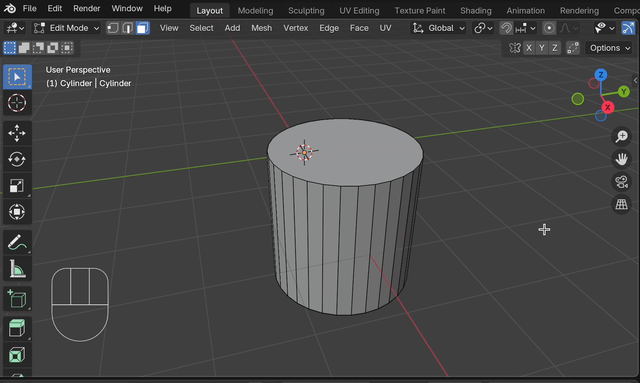Screen dimensions: 640x383
Task: Open the proportional editing falloff dropdown
Action: (x=569, y=28)
